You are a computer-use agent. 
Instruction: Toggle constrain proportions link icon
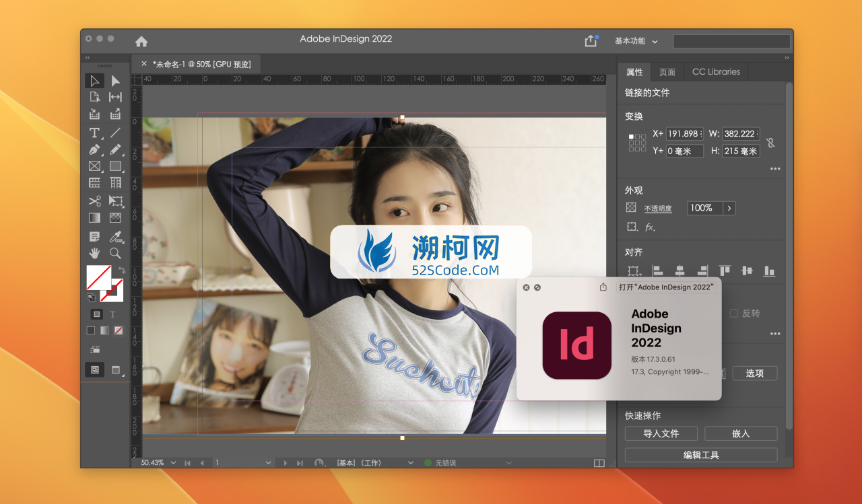click(x=770, y=143)
